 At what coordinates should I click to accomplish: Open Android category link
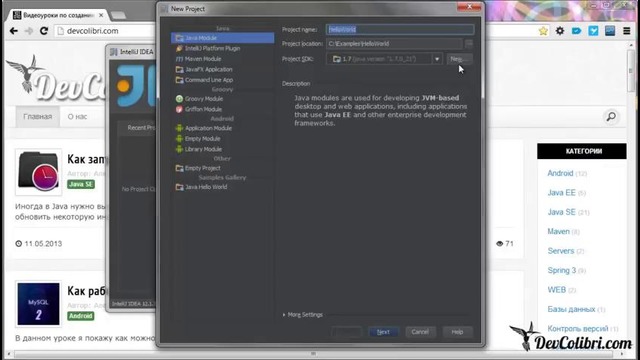[x=560, y=173]
